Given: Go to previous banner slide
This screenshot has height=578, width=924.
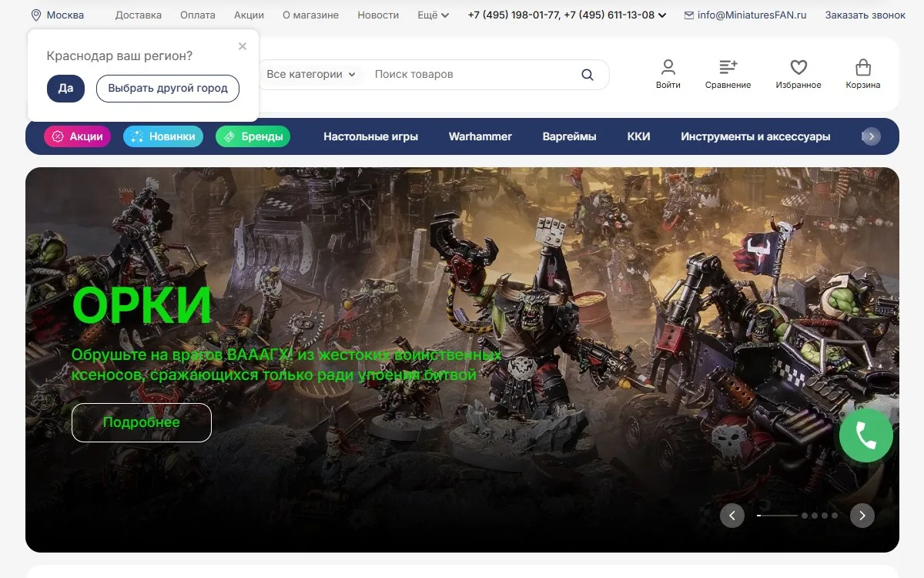Looking at the screenshot, I should tap(732, 516).
